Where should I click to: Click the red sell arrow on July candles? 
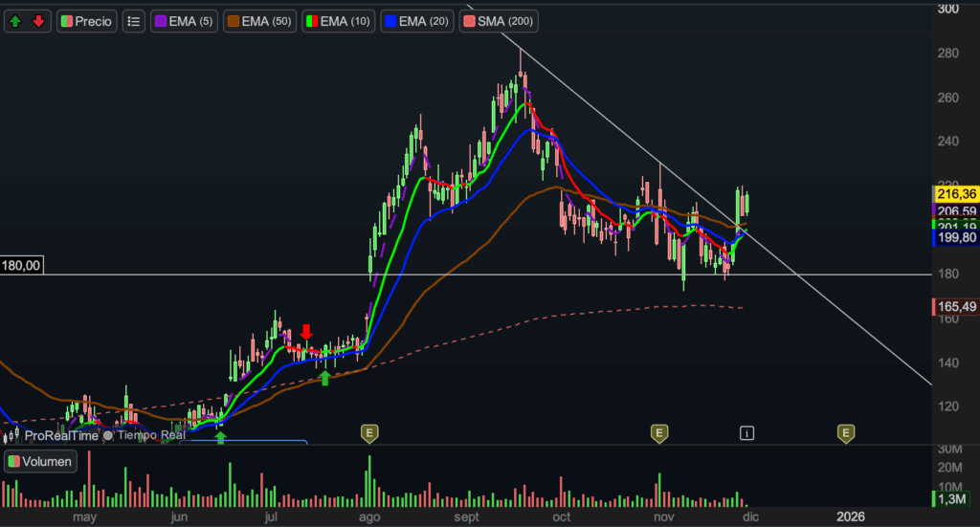pyautogui.click(x=306, y=332)
